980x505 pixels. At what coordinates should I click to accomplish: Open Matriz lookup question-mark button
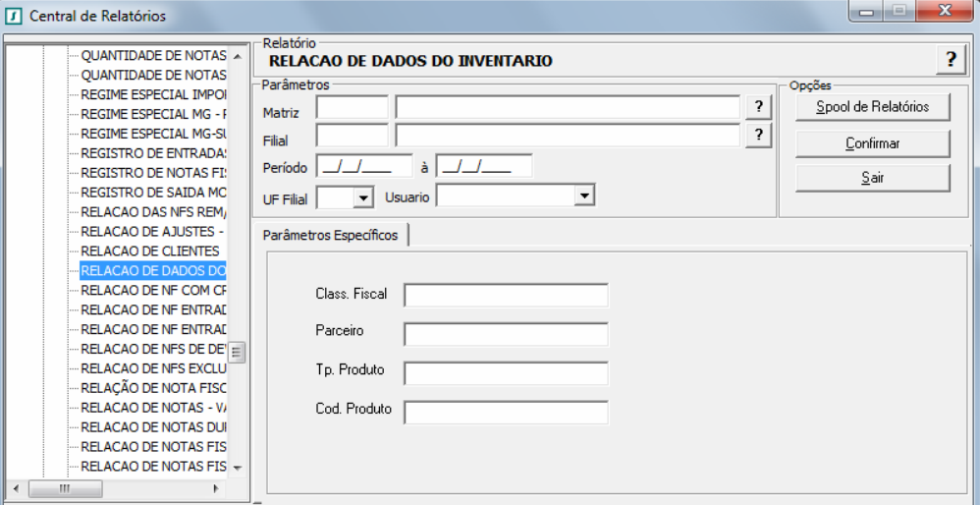click(x=758, y=107)
